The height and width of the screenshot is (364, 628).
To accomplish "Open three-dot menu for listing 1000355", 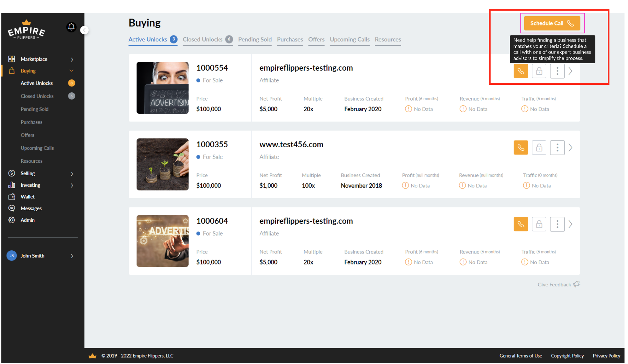I will tap(557, 148).
